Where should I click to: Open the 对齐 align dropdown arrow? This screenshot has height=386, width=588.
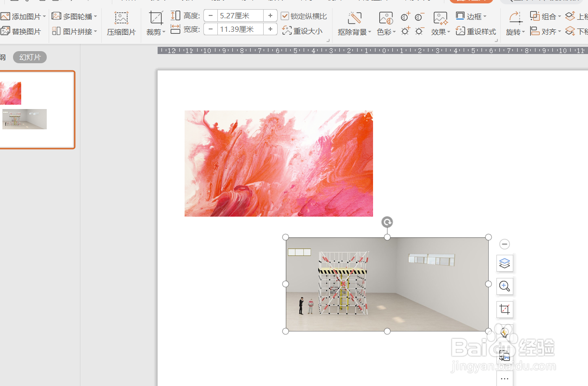click(560, 31)
